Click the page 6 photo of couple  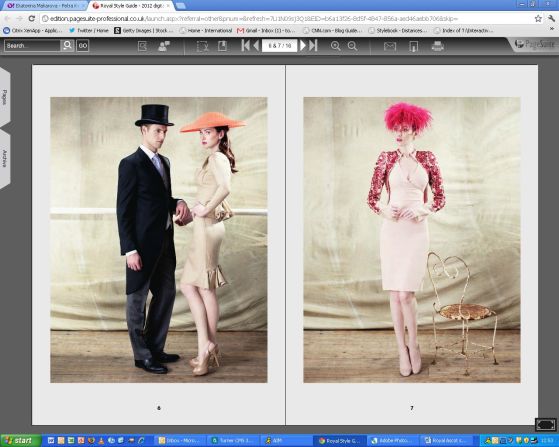click(159, 240)
